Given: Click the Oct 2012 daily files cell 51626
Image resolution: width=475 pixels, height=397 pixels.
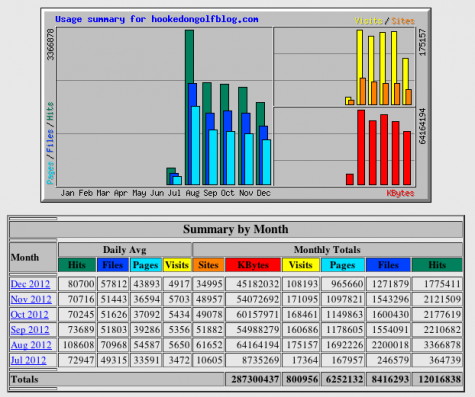Looking at the screenshot, I should [x=113, y=315].
